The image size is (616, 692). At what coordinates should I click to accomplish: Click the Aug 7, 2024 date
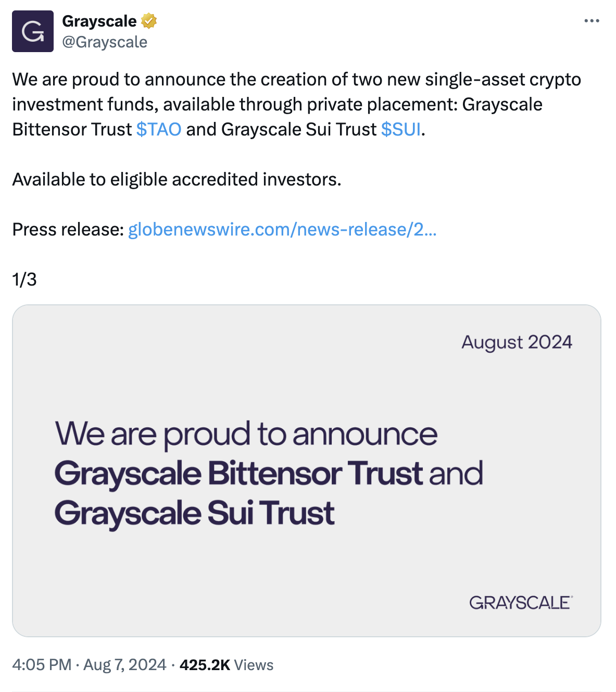pyautogui.click(x=125, y=665)
